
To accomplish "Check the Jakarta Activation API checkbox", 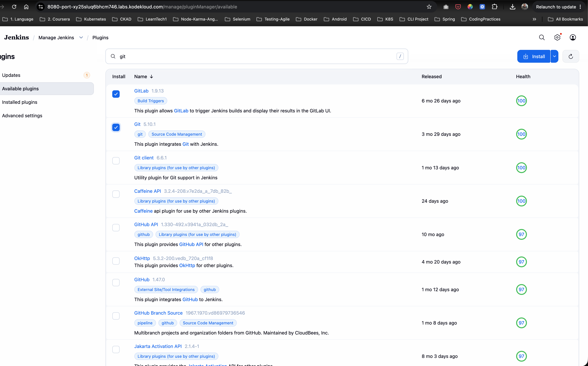I will click(116, 349).
